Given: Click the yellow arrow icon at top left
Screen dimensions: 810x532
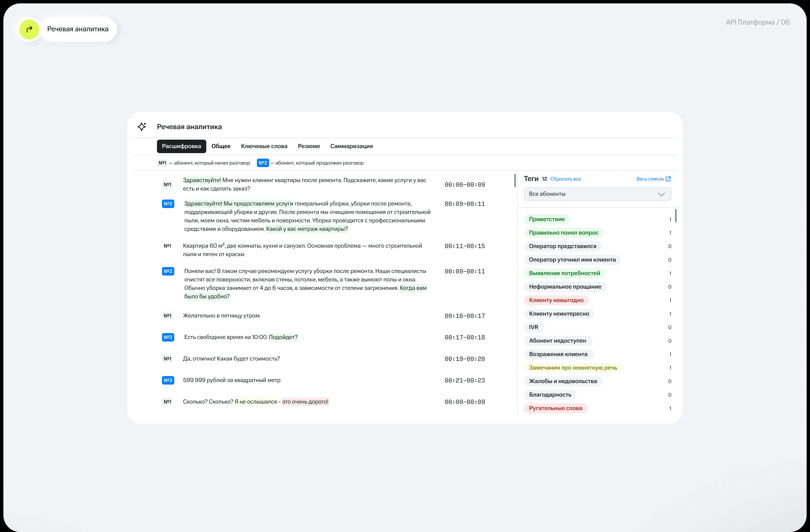Looking at the screenshot, I should click(29, 29).
